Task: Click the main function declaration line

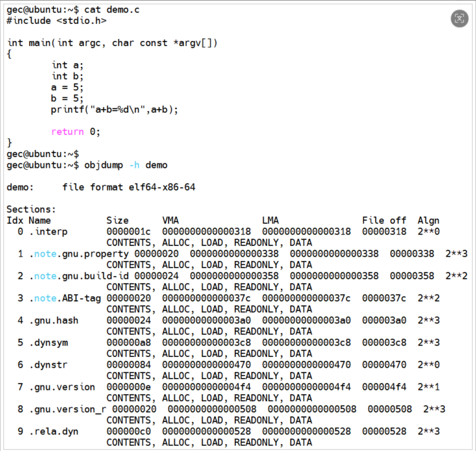Action: (112, 43)
